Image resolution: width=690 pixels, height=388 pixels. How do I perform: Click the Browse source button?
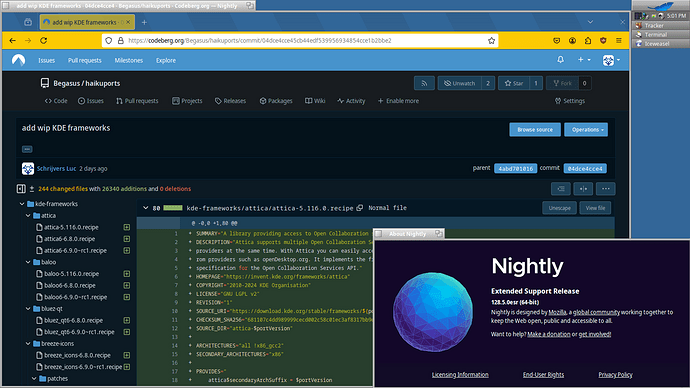[x=535, y=130]
